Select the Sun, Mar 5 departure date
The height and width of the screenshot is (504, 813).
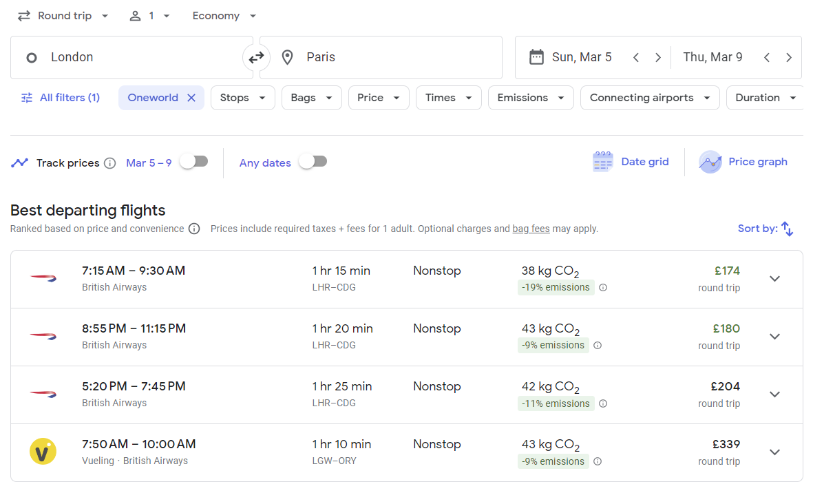tap(582, 57)
